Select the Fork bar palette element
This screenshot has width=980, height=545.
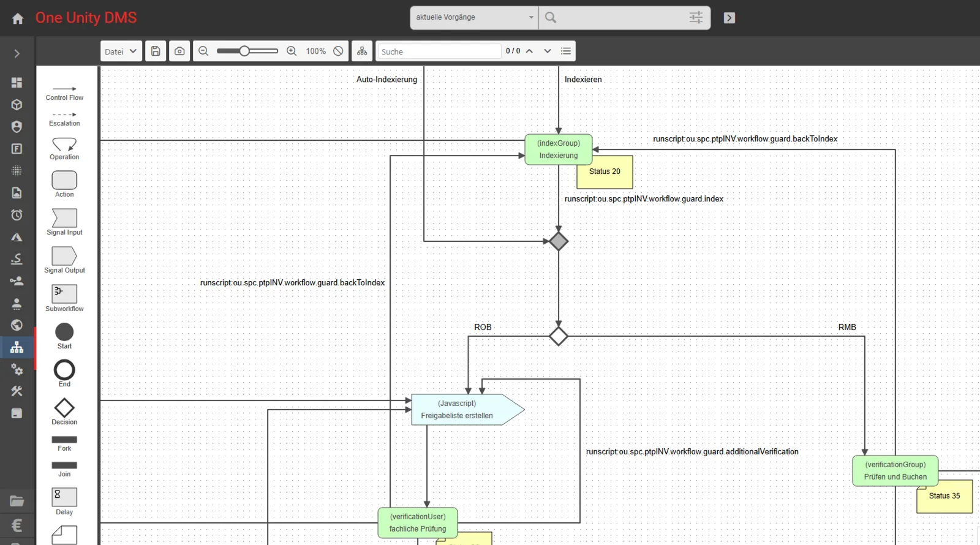[64, 443]
